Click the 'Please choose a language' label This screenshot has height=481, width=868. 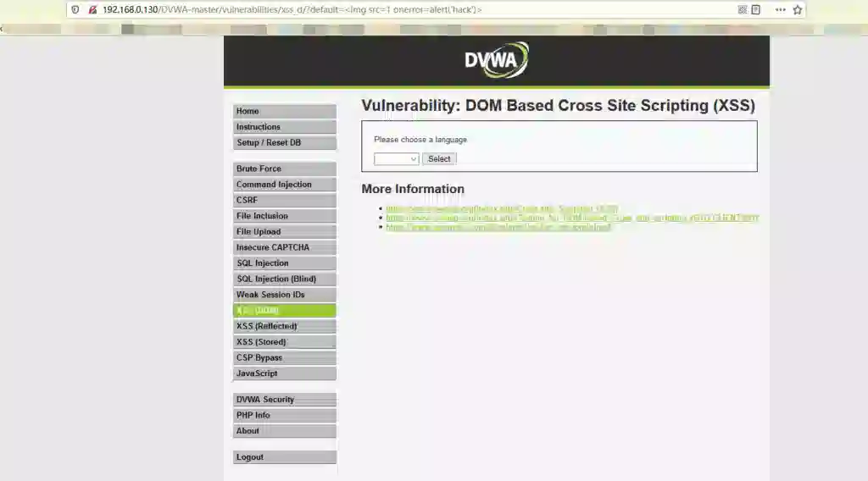[420, 140]
